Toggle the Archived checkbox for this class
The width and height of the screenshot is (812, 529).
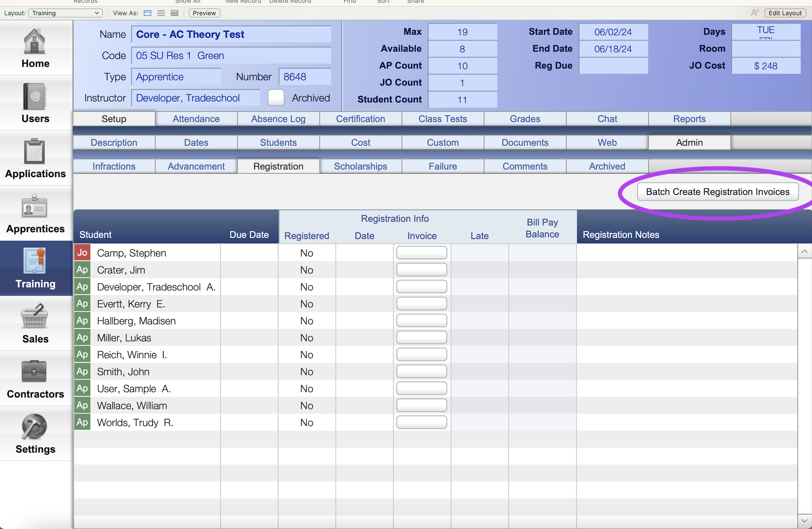coord(276,98)
